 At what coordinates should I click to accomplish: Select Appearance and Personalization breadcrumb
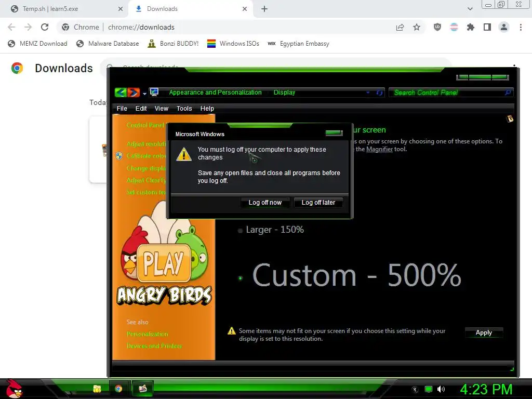(215, 92)
